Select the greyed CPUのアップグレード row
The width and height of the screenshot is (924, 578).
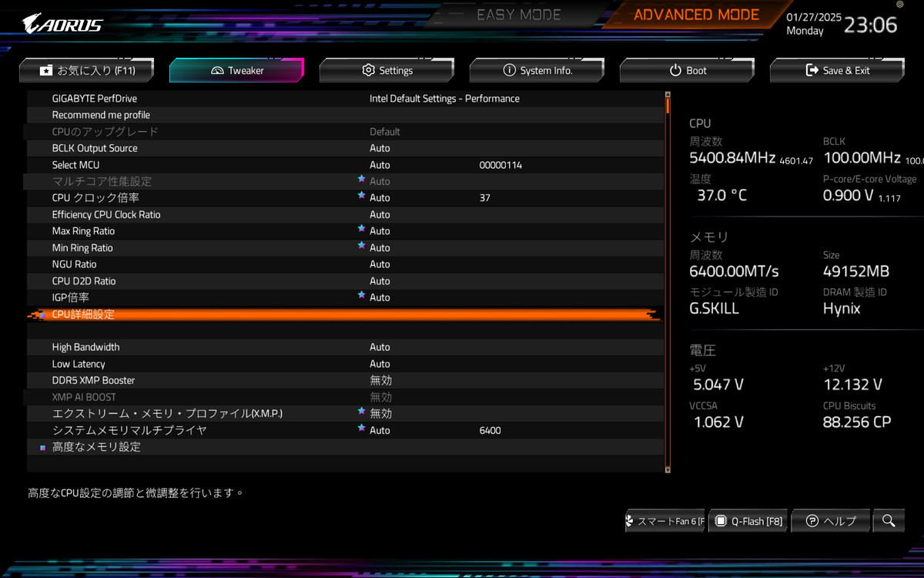[345, 132]
